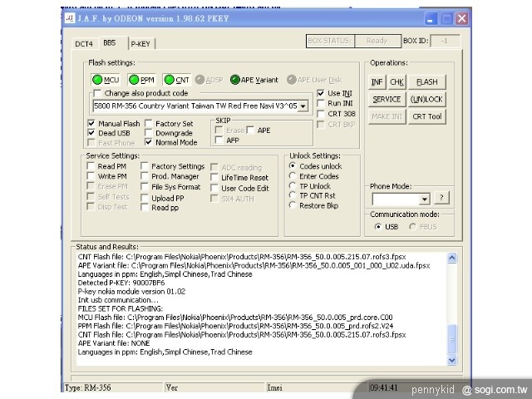Click the FILES SET FOR FLASHING: log line

pyautogui.click(x=120, y=308)
